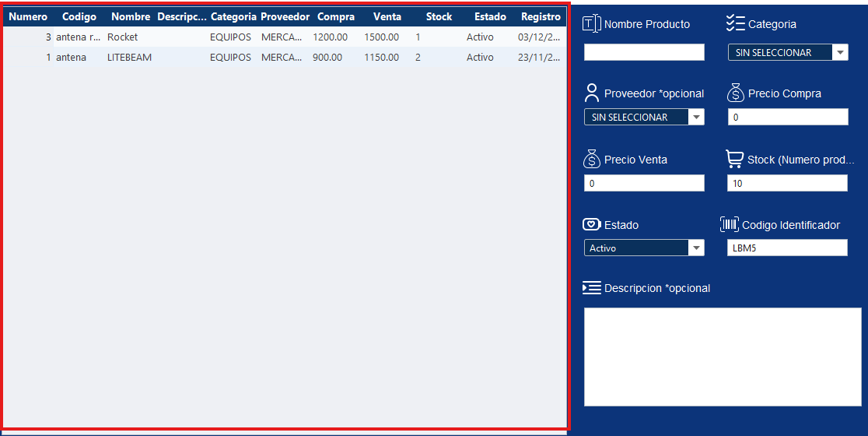Click the money bag icon beside Precio Venta

pyautogui.click(x=591, y=159)
